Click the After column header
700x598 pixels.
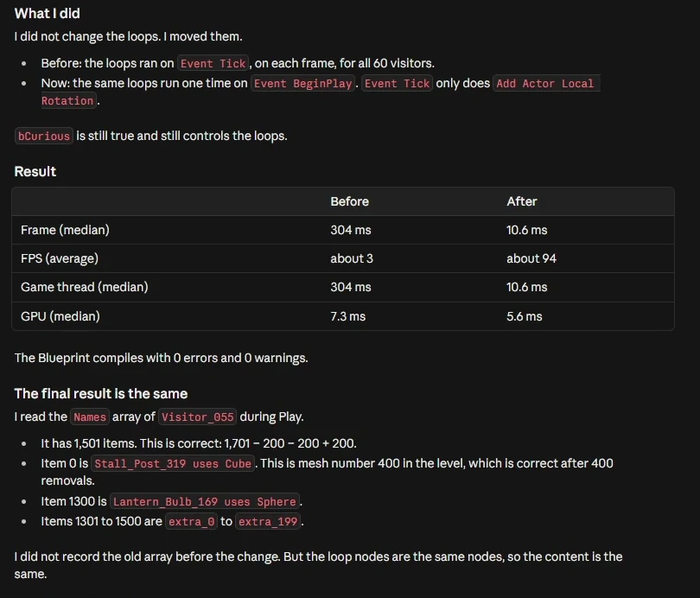[521, 201]
